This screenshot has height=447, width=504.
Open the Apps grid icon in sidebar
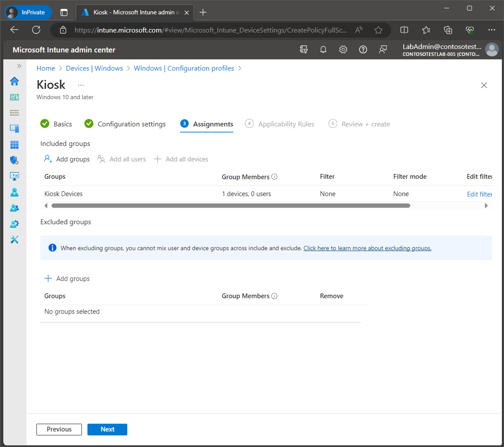click(15, 145)
